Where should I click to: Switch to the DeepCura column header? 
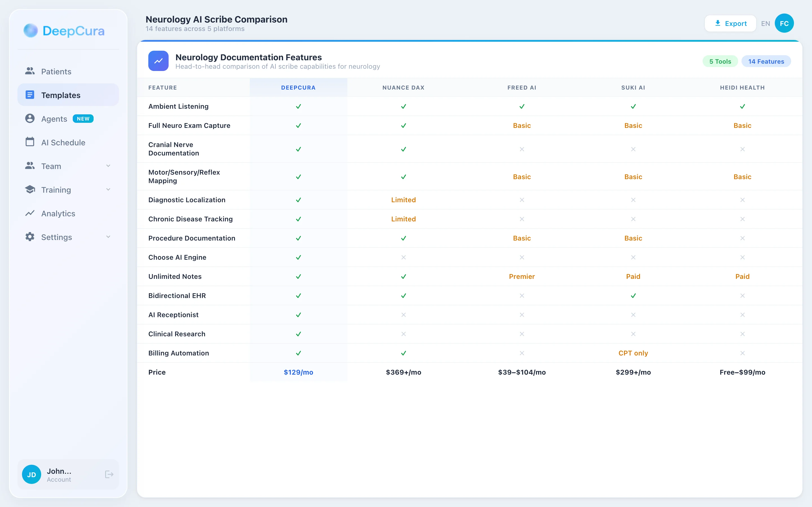coord(298,88)
